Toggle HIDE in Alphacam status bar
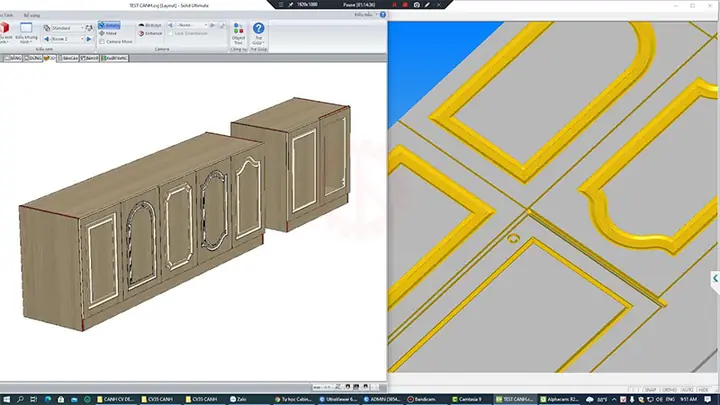Viewport: 720px width, 405px height. [703, 390]
